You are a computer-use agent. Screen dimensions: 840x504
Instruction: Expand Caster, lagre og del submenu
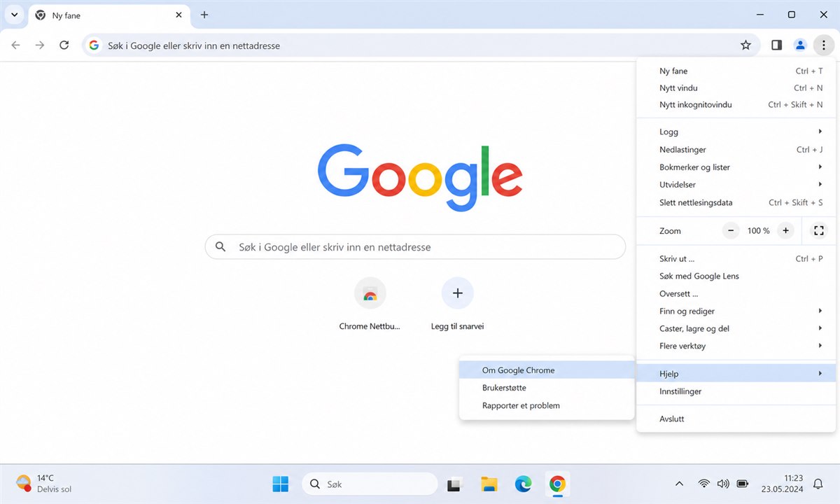pos(736,328)
